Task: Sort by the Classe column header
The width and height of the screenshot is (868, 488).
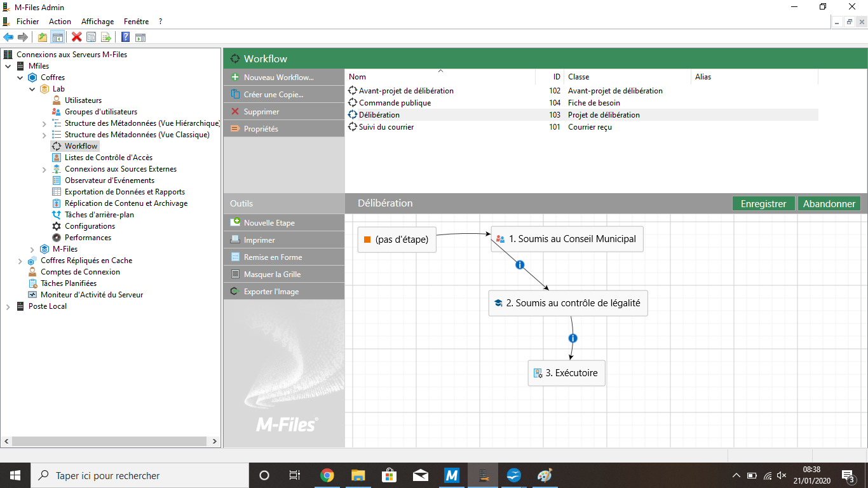Action: (628, 77)
